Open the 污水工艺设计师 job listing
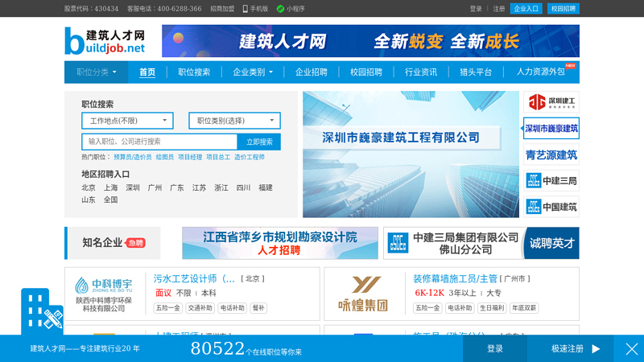 coord(194,278)
